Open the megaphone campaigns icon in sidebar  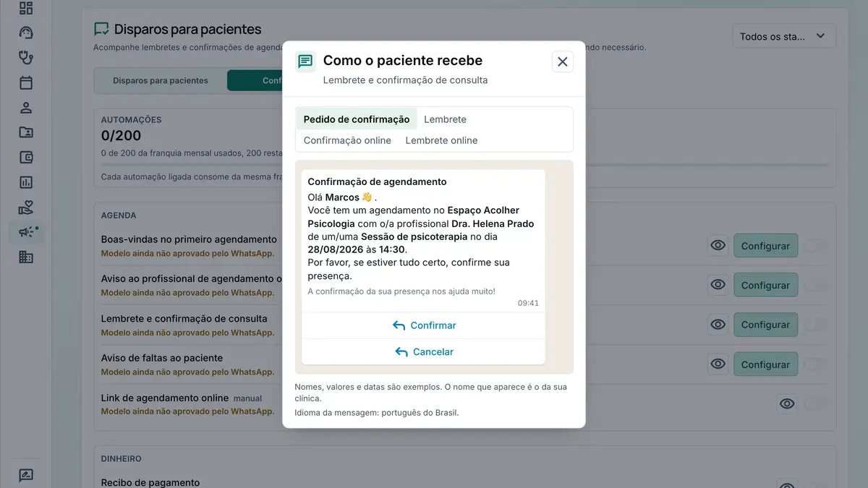tap(26, 232)
